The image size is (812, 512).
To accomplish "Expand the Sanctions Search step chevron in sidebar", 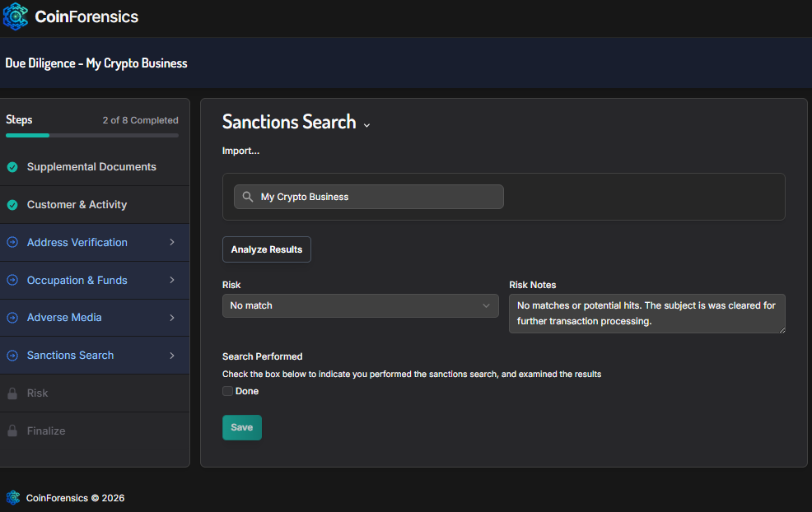I will point(172,356).
